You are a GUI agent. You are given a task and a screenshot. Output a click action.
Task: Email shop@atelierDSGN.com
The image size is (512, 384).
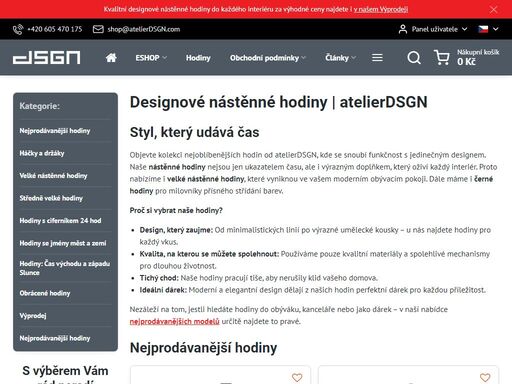pos(144,29)
